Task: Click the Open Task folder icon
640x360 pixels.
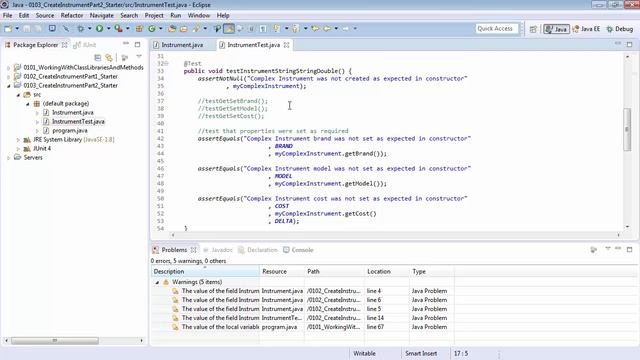Action: pyautogui.click(x=184, y=29)
